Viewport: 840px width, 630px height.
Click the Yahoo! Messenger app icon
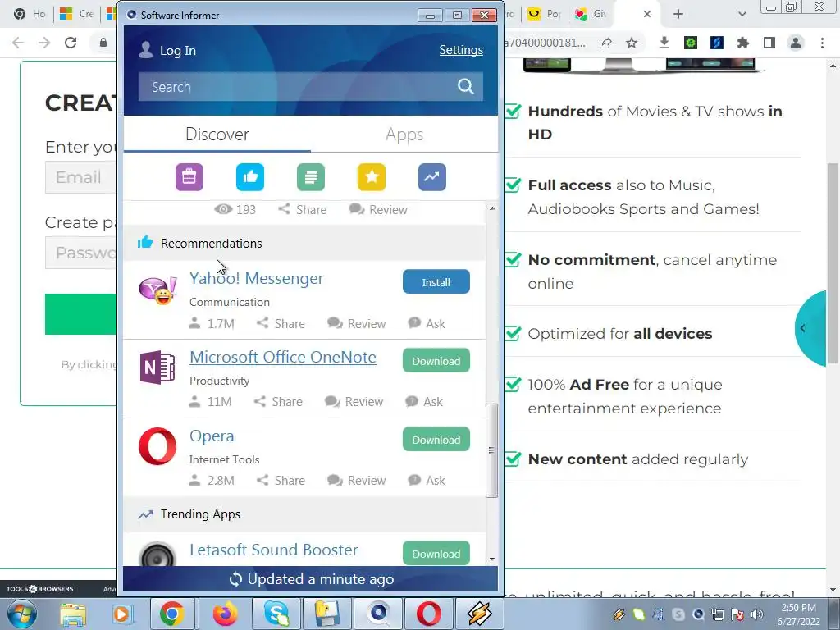tap(157, 290)
